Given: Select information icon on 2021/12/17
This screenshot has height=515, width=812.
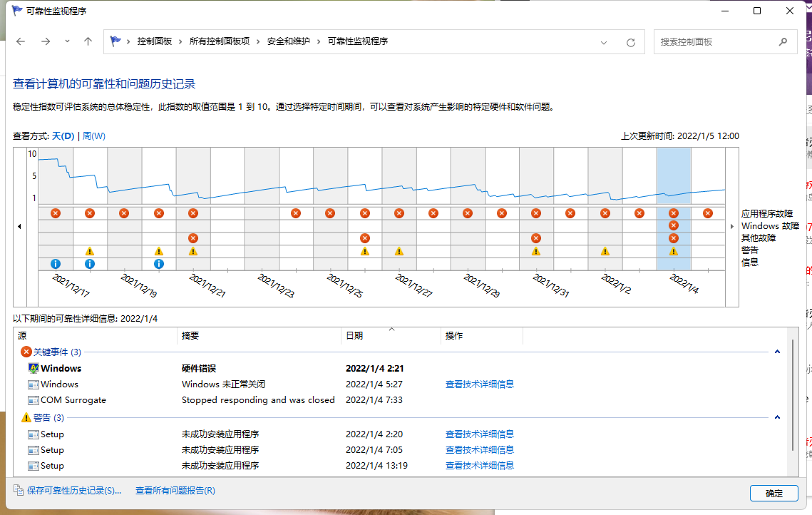Looking at the screenshot, I should coord(56,264).
